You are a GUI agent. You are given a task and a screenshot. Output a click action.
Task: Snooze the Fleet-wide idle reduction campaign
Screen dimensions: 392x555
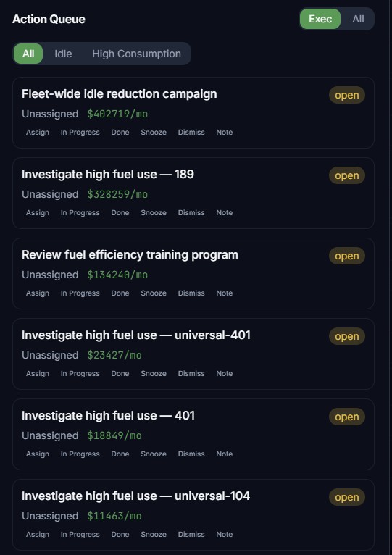(x=154, y=133)
